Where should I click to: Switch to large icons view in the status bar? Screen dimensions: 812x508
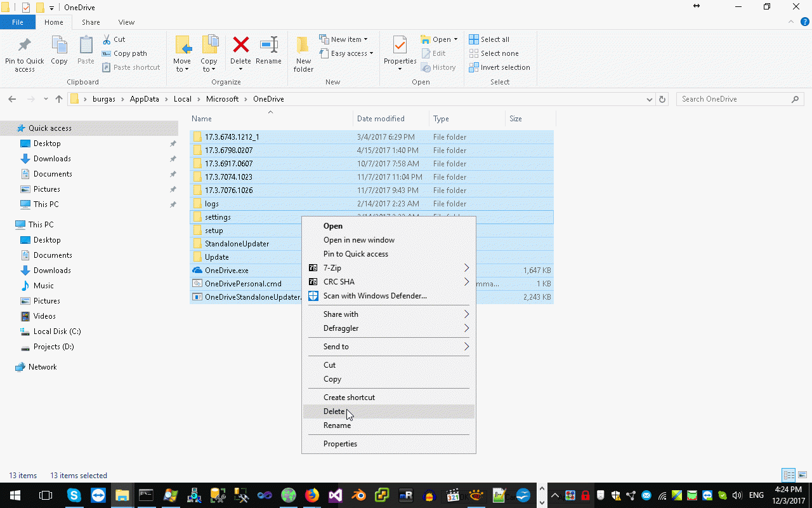[x=802, y=475]
